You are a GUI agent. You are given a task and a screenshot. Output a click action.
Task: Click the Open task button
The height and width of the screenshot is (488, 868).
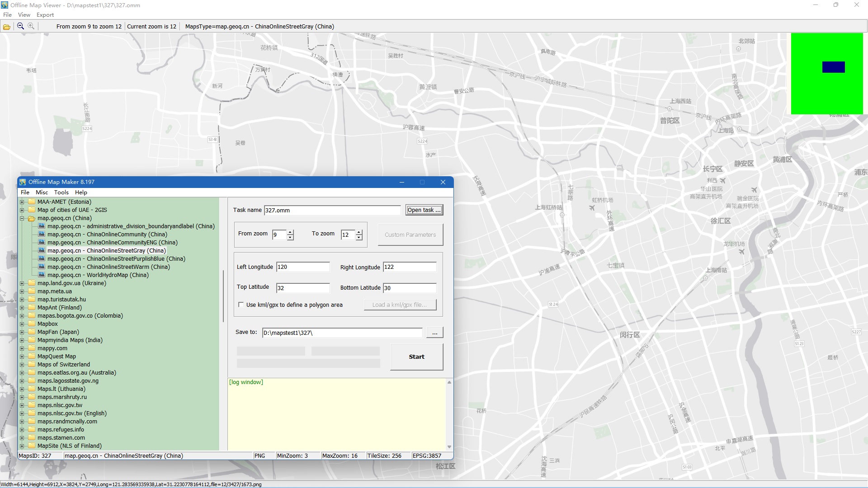pos(424,210)
